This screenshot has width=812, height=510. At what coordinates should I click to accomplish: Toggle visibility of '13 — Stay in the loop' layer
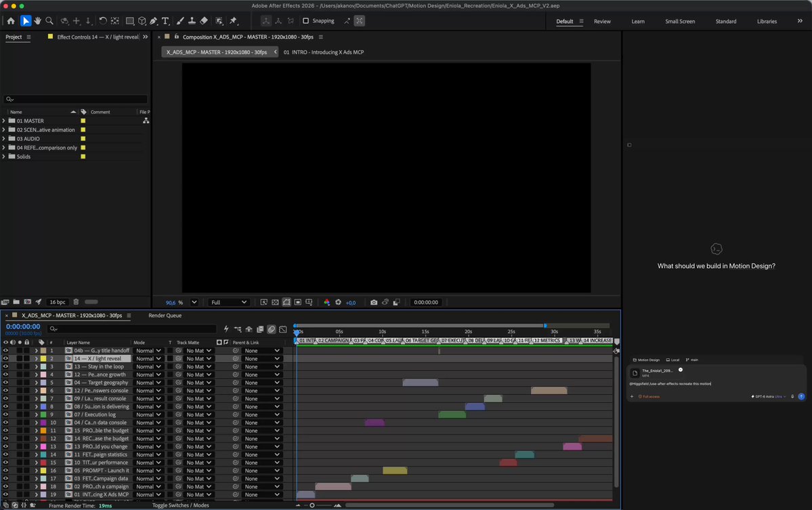coord(5,366)
